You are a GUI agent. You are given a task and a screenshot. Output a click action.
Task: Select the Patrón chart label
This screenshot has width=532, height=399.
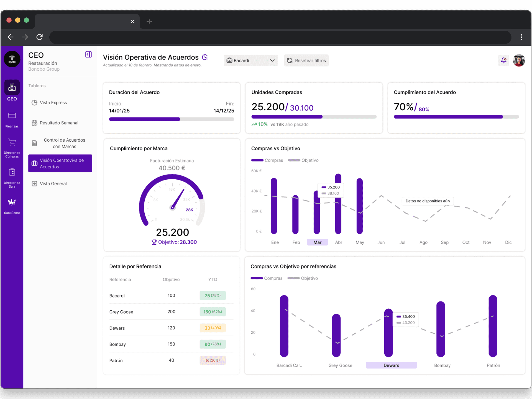(493, 365)
